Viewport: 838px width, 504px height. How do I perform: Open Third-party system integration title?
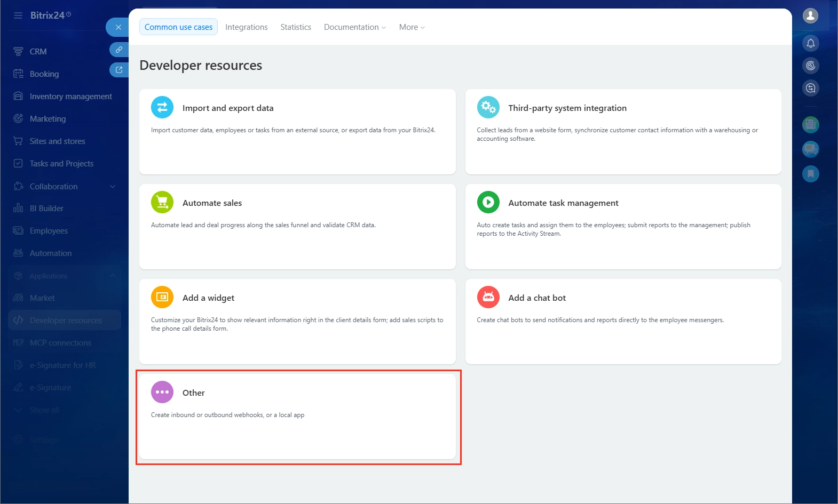567,108
